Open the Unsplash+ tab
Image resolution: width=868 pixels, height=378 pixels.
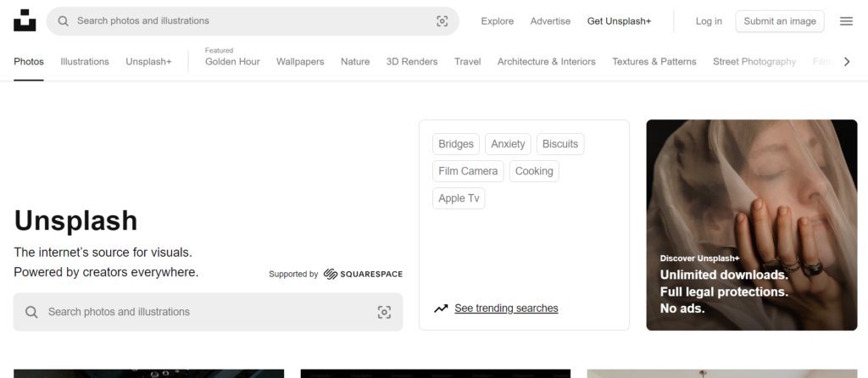click(x=148, y=62)
